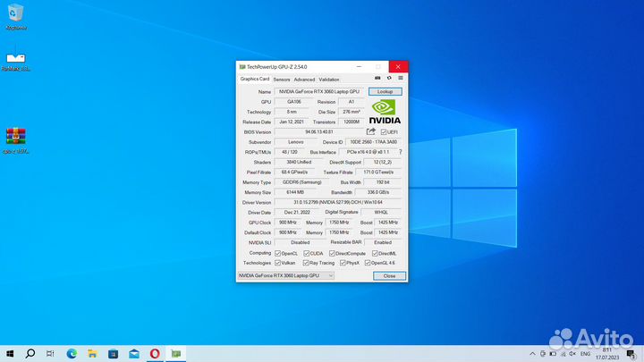Click the GPU-Z refresh icon
This screenshot has width=644, height=362.
388,79
